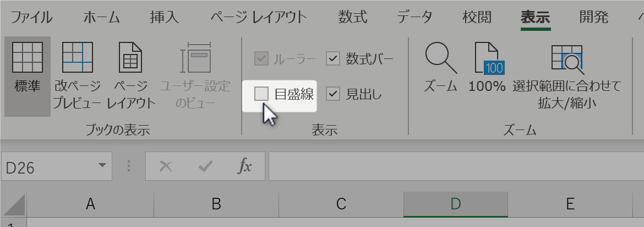
Task: Open the ページレイアウト view
Action: tap(130, 57)
